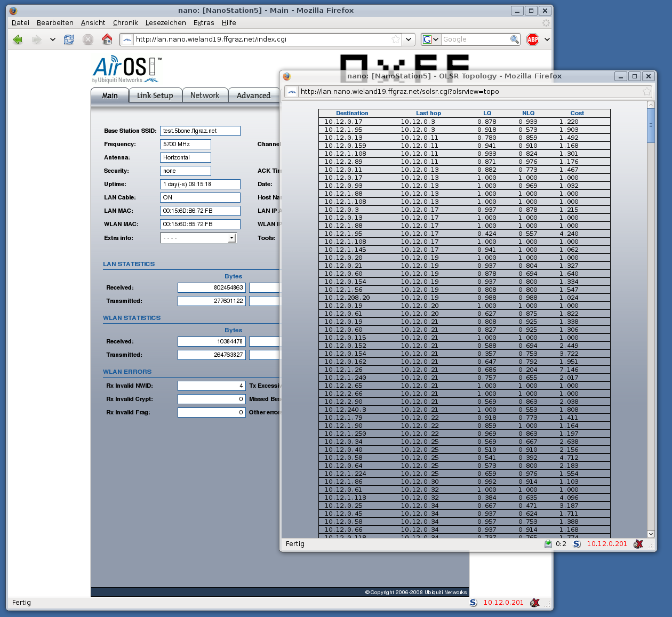Open the Adblock Plus dropdown arrow
The height and width of the screenshot is (617, 672).
click(x=547, y=39)
